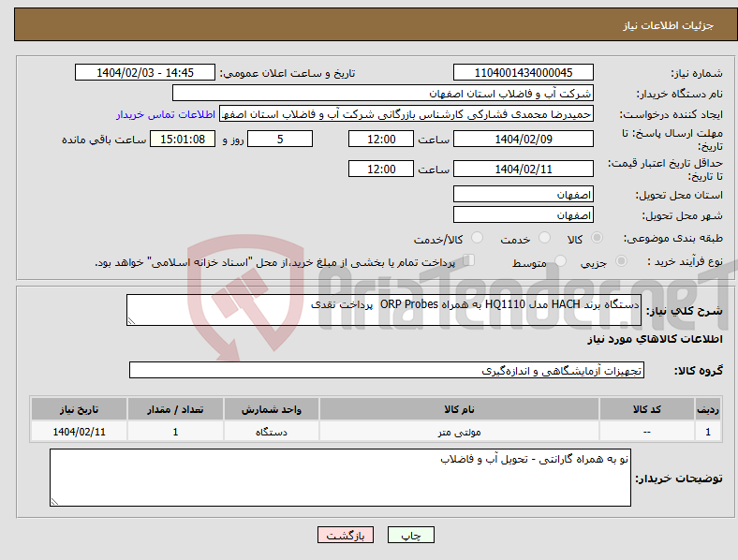
Task: Click the response deadline date 1404/02/09
Action: click(x=523, y=139)
